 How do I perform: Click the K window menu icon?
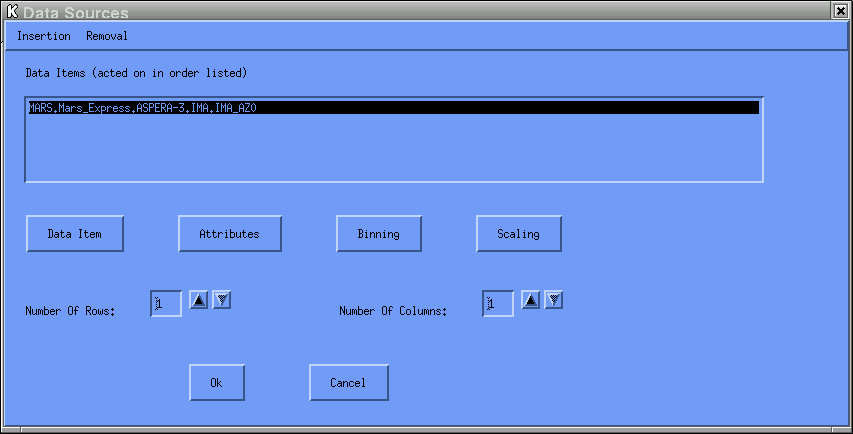(12, 11)
